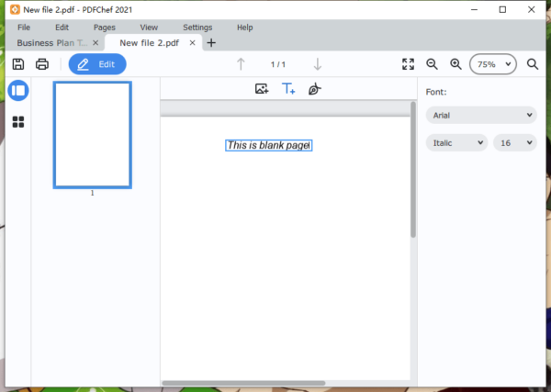Open the Italic font style dropdown
The height and width of the screenshot is (392, 551).
456,143
